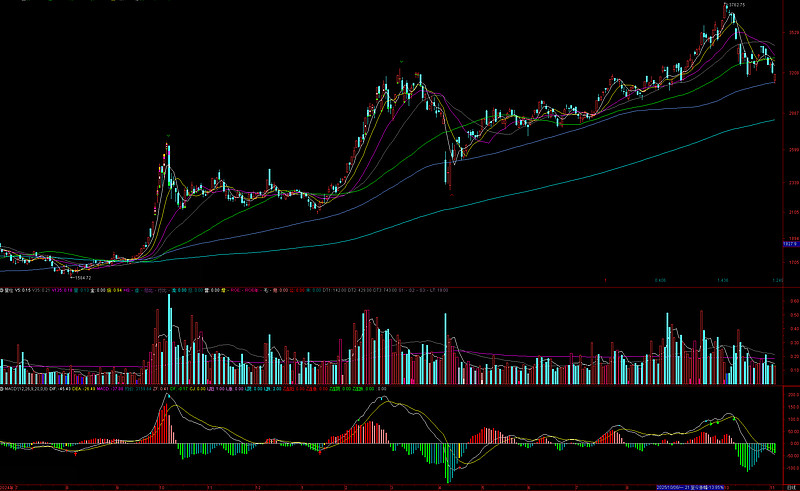Click the blue current price tag on the price axis
The height and width of the screenshot is (491, 800).
click(x=789, y=243)
